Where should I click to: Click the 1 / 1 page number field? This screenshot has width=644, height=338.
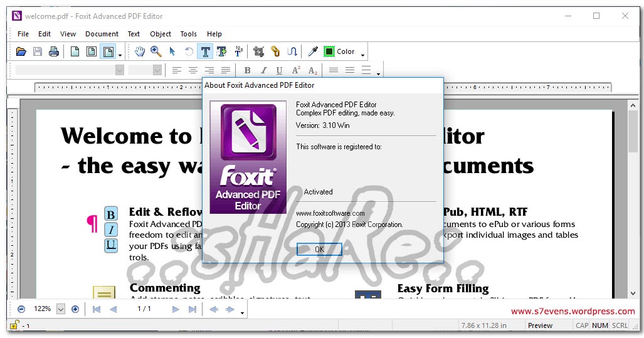click(144, 309)
